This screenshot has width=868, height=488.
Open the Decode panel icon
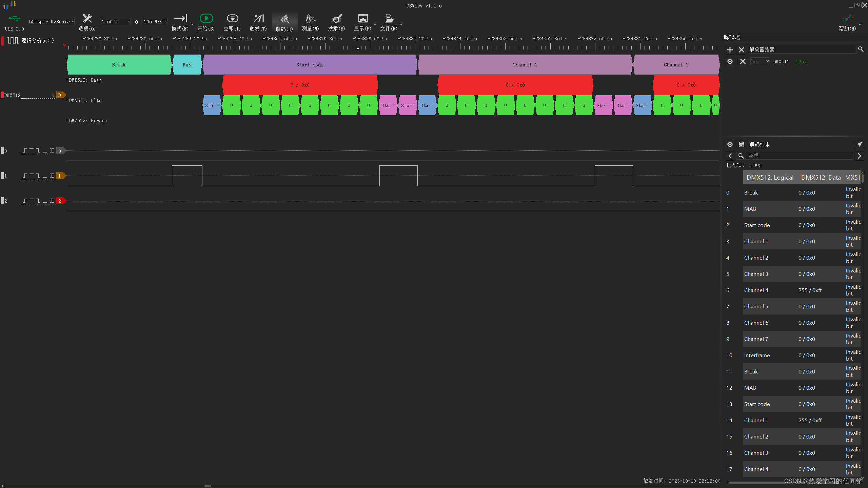click(284, 19)
